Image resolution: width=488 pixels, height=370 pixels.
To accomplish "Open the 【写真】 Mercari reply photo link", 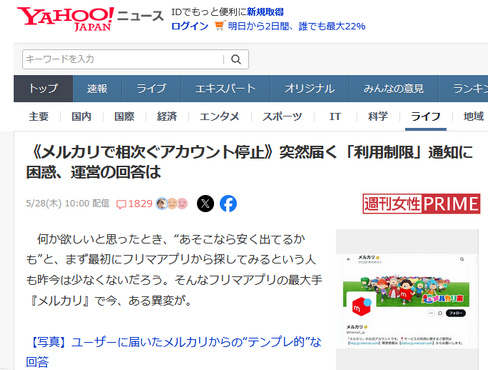I will click(x=174, y=352).
